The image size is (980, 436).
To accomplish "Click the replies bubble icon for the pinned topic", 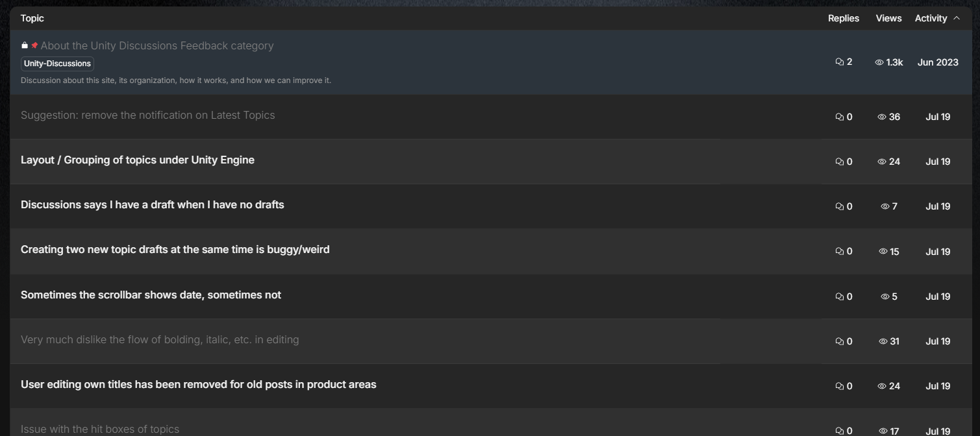I will point(839,62).
